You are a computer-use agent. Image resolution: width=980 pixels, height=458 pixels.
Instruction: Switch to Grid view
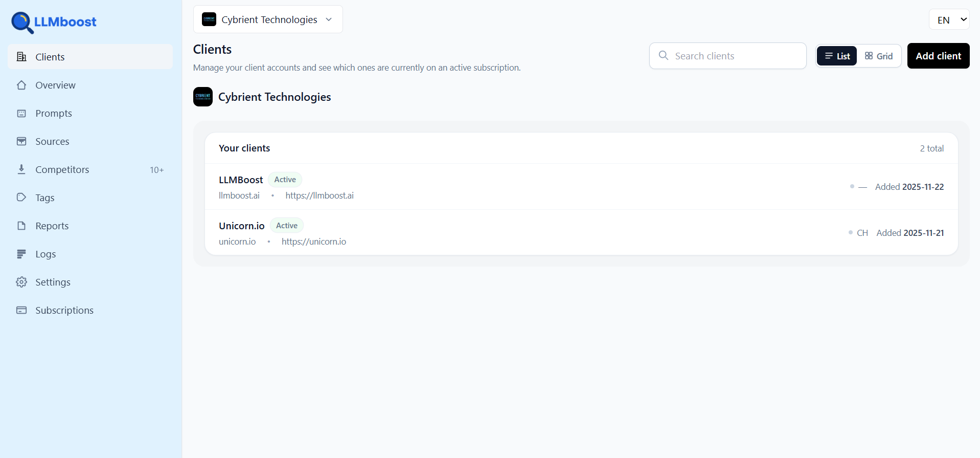[879, 56]
